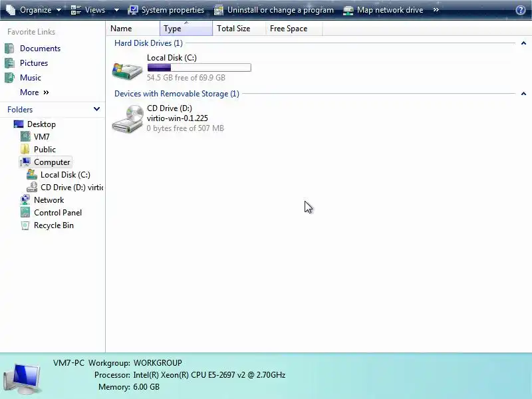The image size is (532, 399).
Task: Click the Public folder icon in the tree
Action: point(25,149)
